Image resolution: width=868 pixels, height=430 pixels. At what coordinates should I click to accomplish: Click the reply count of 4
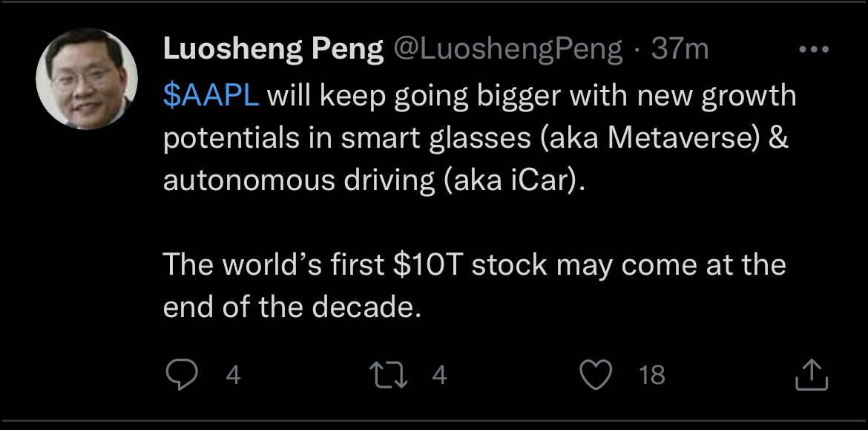point(233,376)
